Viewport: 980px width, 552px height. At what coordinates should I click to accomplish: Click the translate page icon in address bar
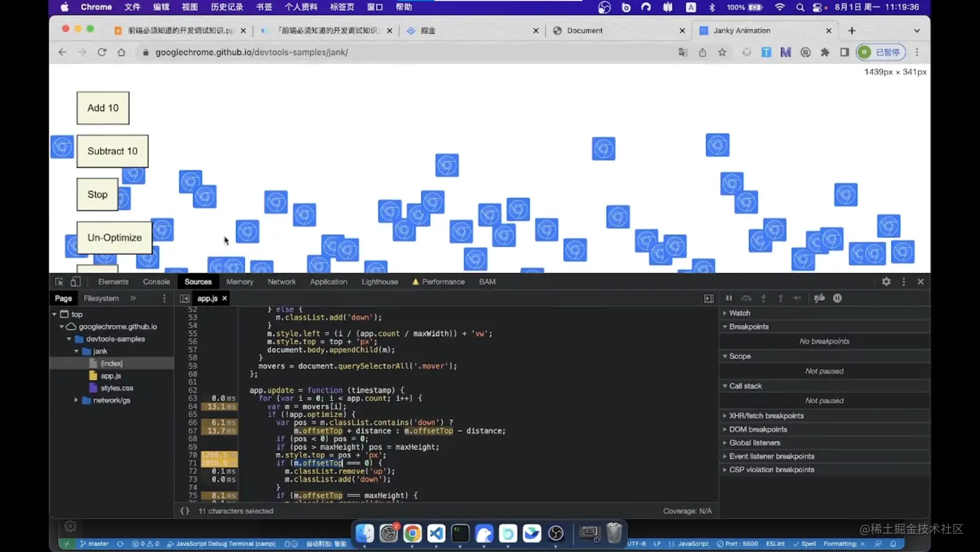[x=682, y=52]
